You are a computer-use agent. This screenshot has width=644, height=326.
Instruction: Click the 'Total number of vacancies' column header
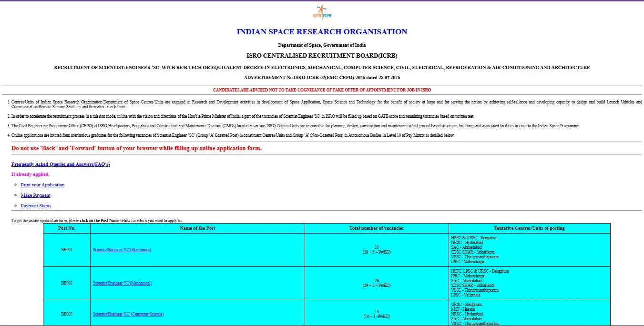[x=377, y=228]
